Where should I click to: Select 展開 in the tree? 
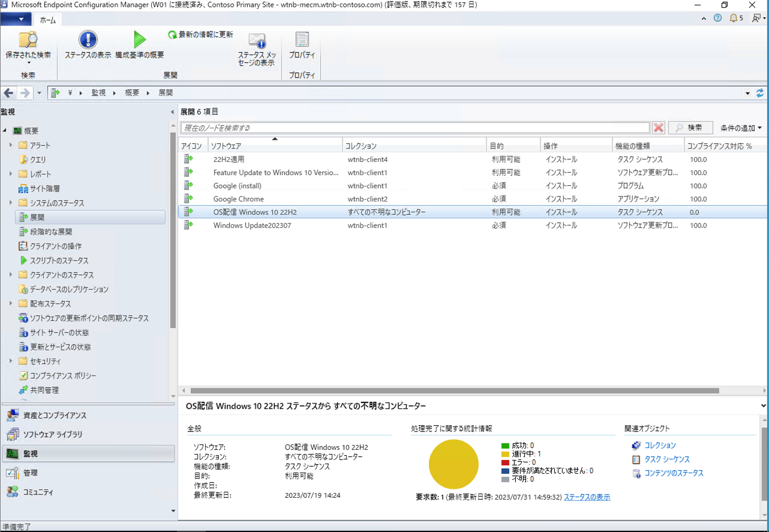(90, 217)
